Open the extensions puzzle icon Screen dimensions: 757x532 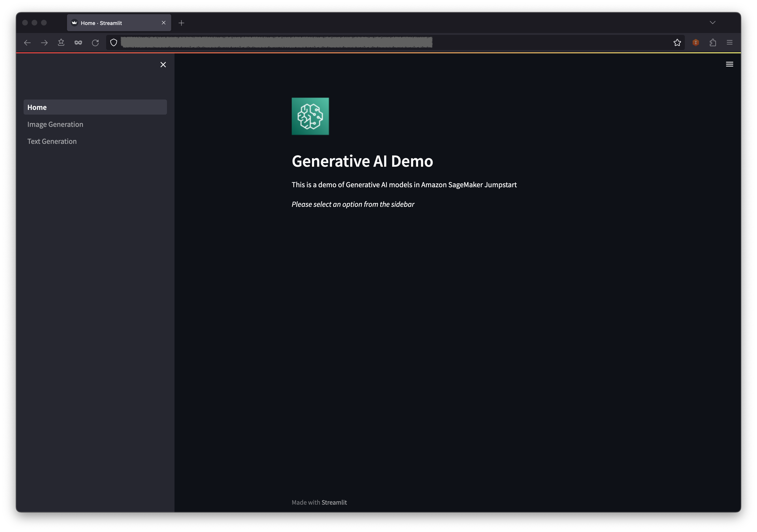[x=712, y=42]
